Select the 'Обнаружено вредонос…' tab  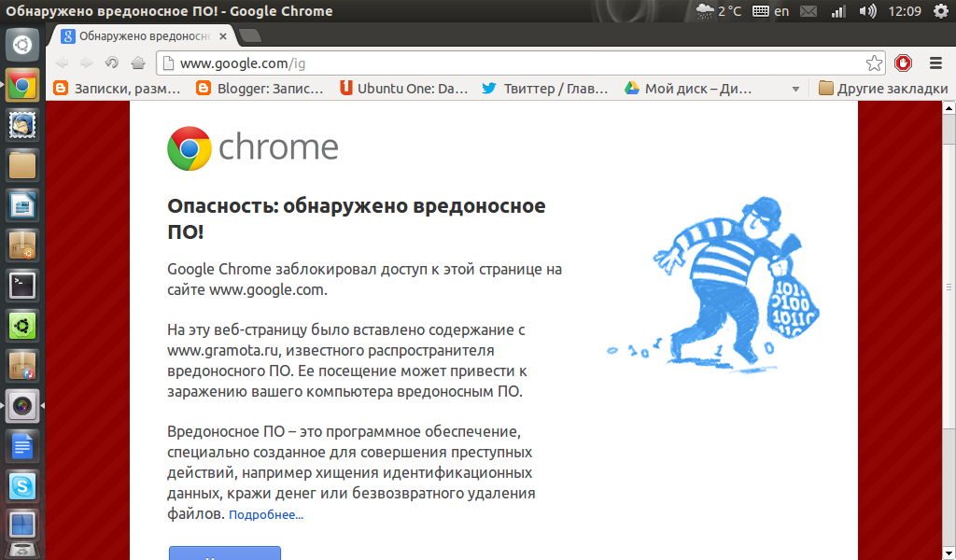pyautogui.click(x=143, y=36)
